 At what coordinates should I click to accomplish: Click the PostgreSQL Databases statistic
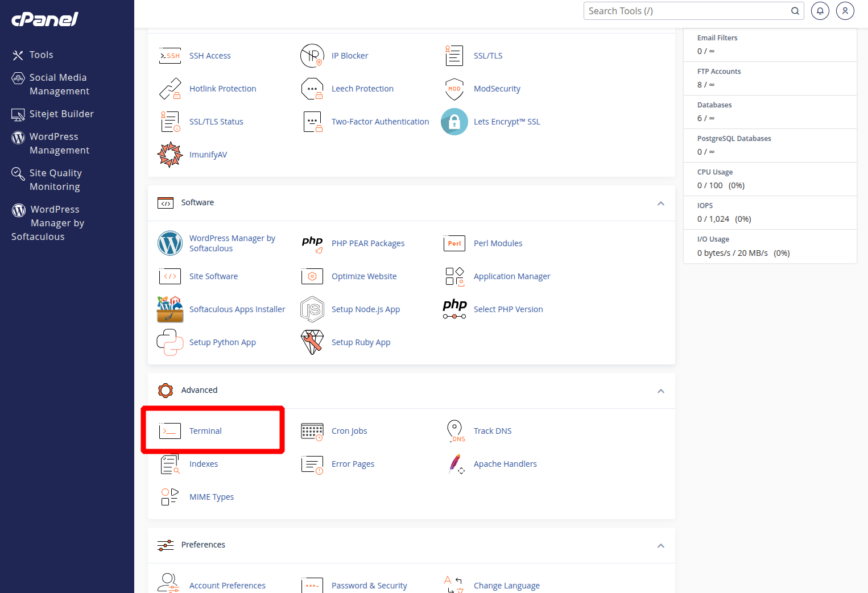click(x=770, y=146)
